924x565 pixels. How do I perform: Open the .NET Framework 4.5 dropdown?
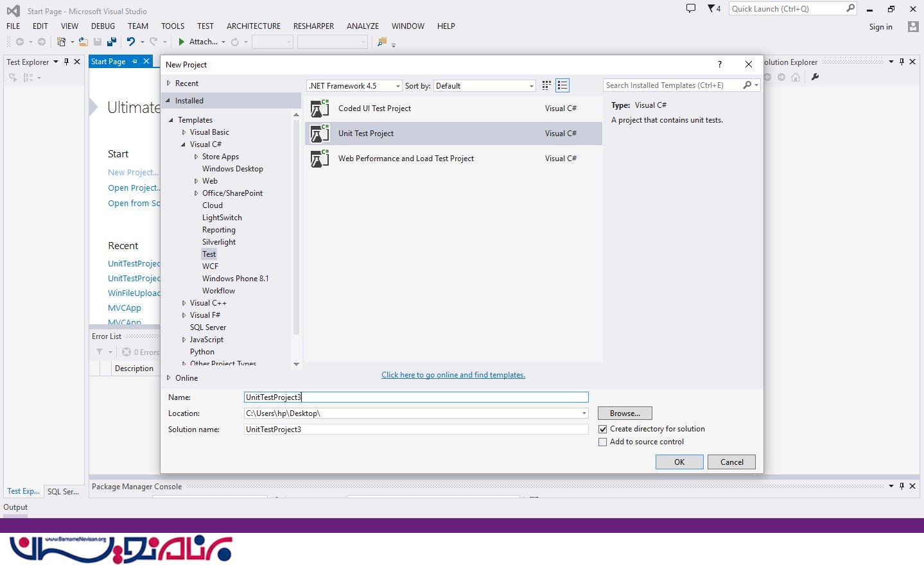point(354,85)
